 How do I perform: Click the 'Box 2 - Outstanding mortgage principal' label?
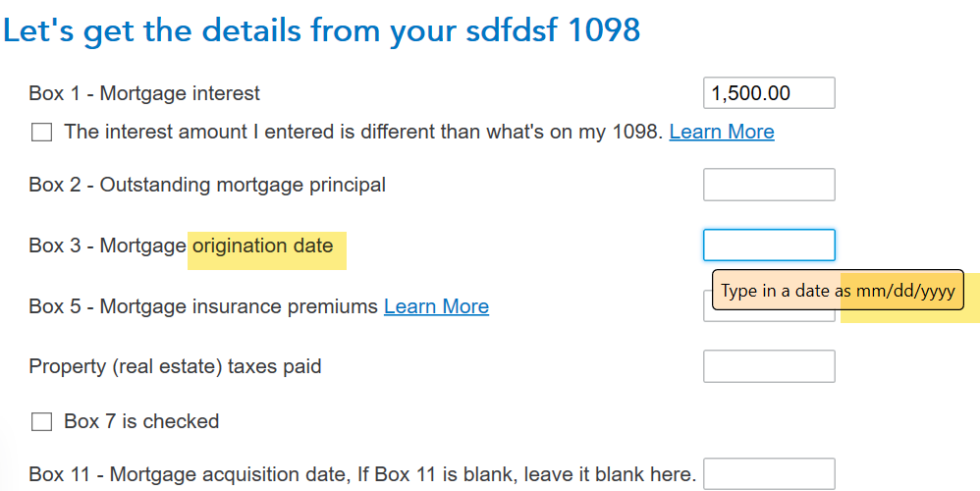tap(207, 185)
